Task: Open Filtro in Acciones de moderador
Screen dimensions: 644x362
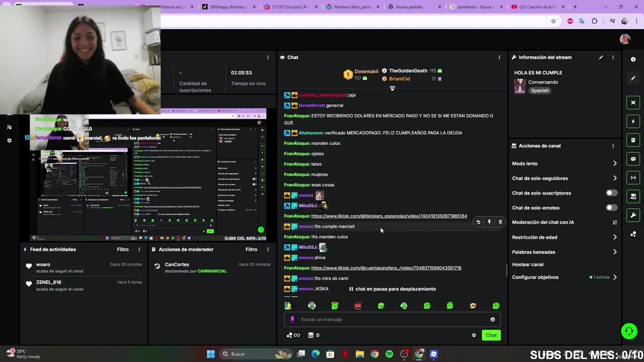Action: [x=252, y=249]
